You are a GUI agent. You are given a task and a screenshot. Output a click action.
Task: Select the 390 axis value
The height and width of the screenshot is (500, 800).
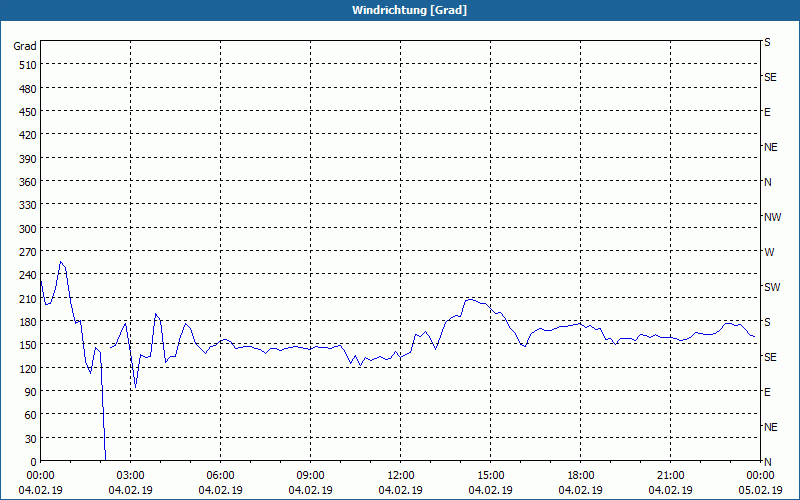click(29, 159)
